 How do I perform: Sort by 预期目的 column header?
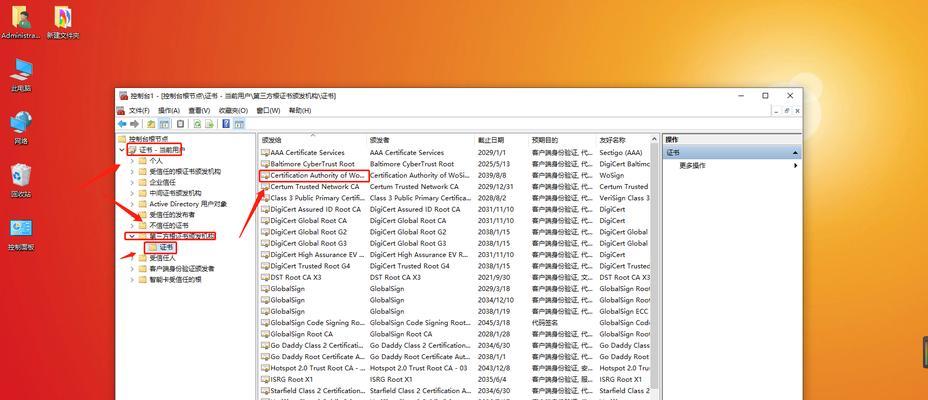pyautogui.click(x=562, y=140)
